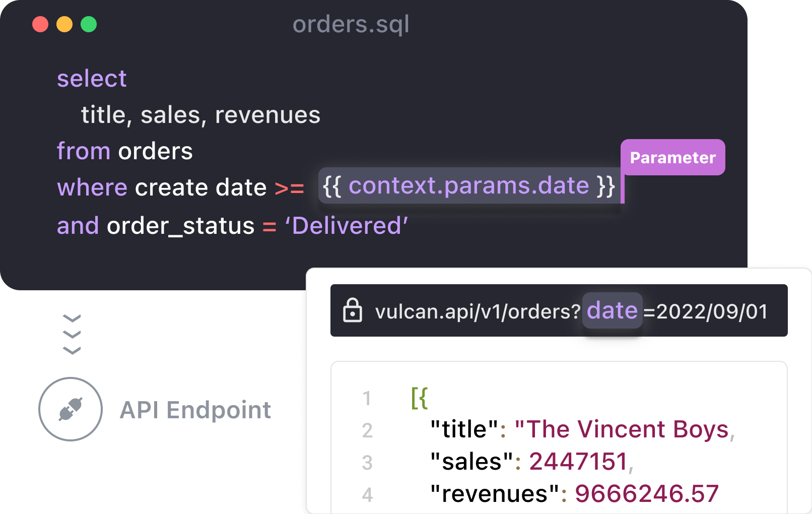Click line number 1 in JSON response
The height and width of the screenshot is (514, 812).
367,399
